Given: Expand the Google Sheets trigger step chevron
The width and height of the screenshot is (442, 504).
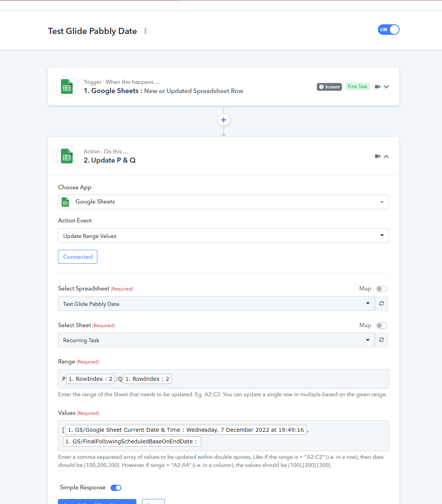Looking at the screenshot, I should [386, 87].
